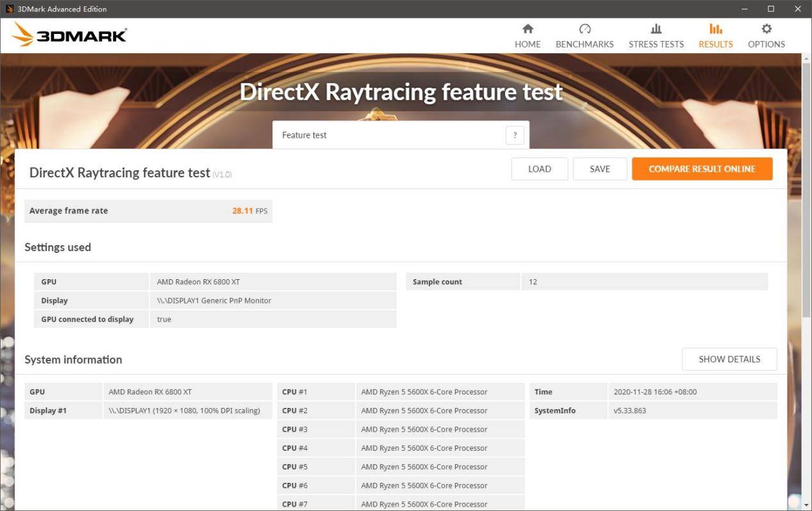Image resolution: width=812 pixels, height=511 pixels.
Task: Maximize the 3DMark window
Action: 771,9
